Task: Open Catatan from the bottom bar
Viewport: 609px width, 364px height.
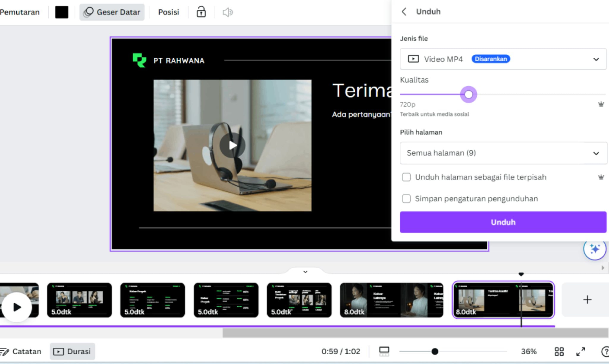Action: pos(22,351)
